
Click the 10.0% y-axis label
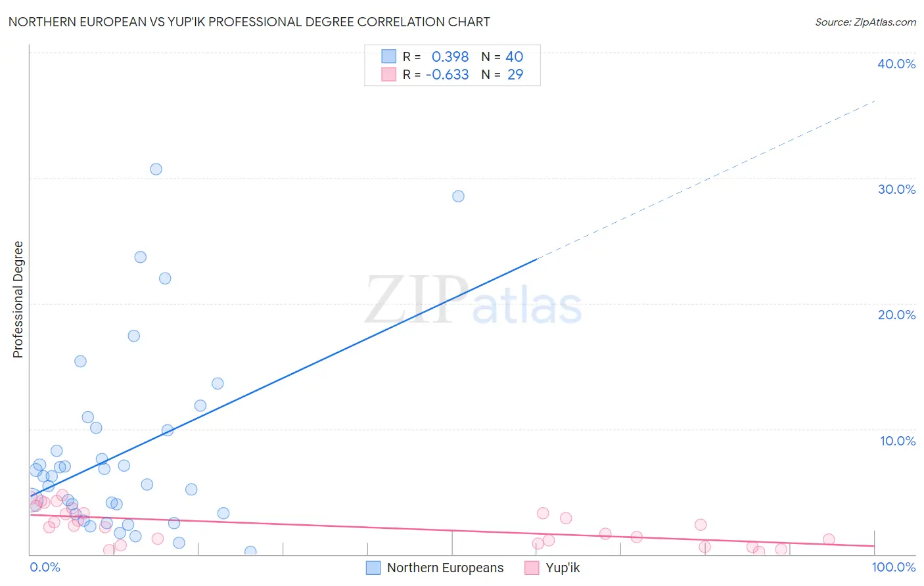898,441
